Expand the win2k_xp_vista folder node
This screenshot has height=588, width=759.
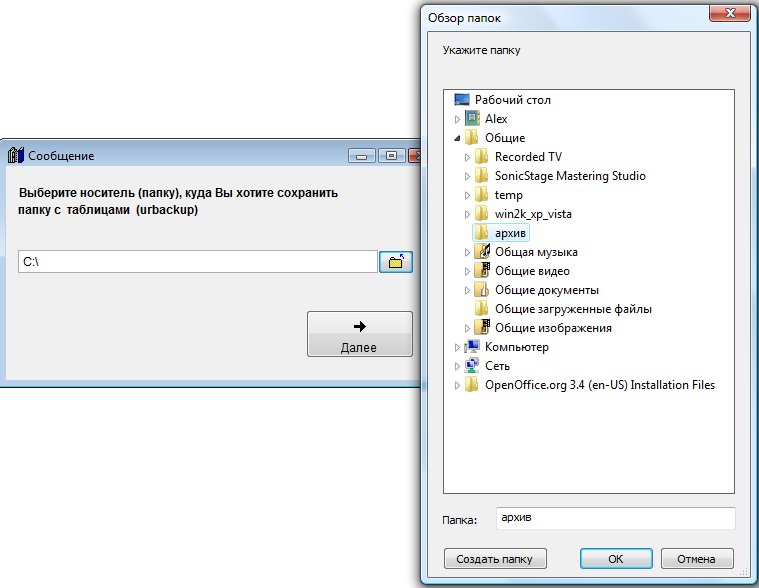(467, 214)
